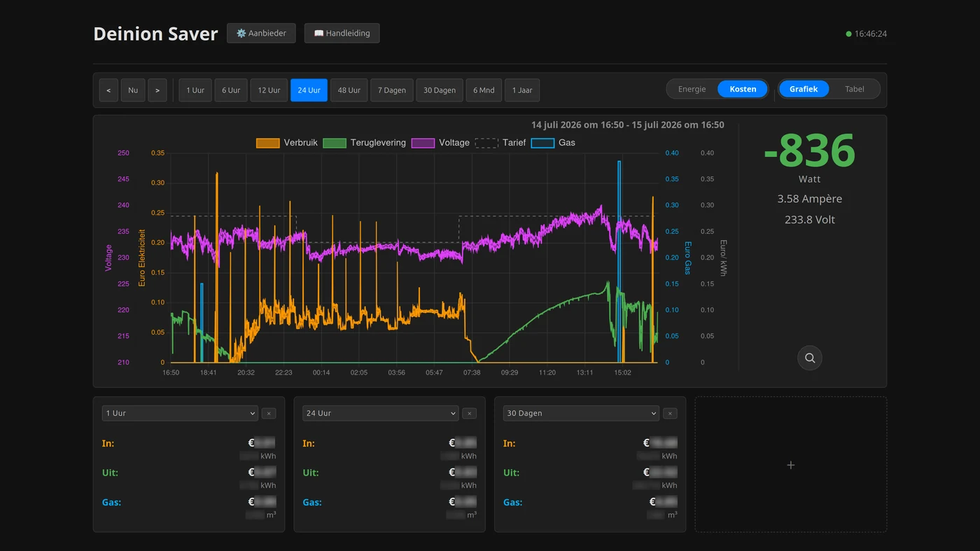Screen dimensions: 980x551
Task: Toggle Gas series in chart legend
Action: pyautogui.click(x=553, y=143)
